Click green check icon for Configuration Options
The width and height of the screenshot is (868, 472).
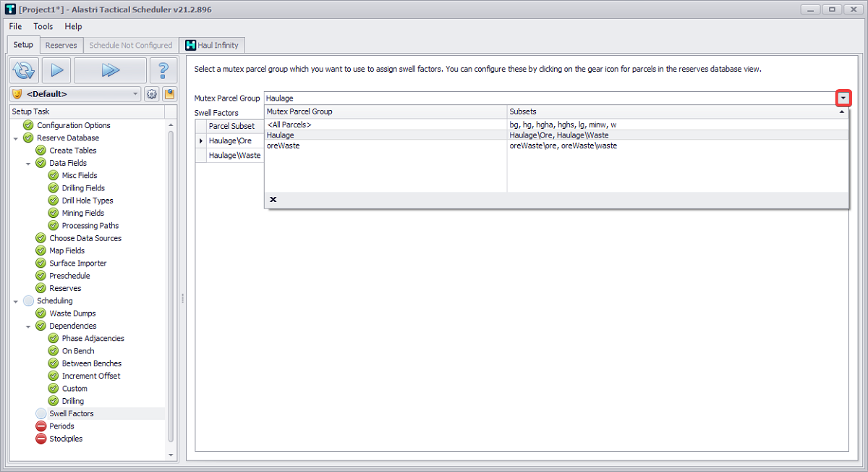pyautogui.click(x=28, y=125)
